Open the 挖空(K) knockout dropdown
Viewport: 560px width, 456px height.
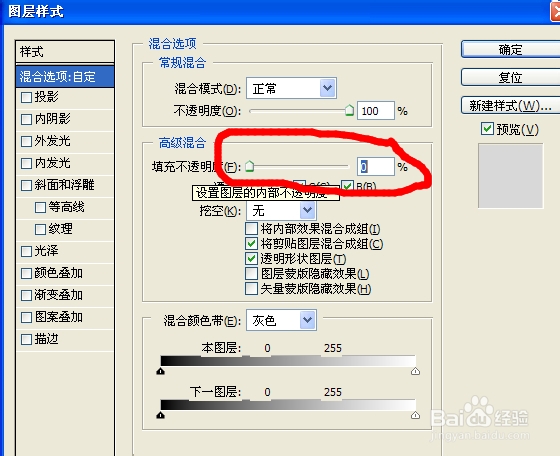pos(281,210)
